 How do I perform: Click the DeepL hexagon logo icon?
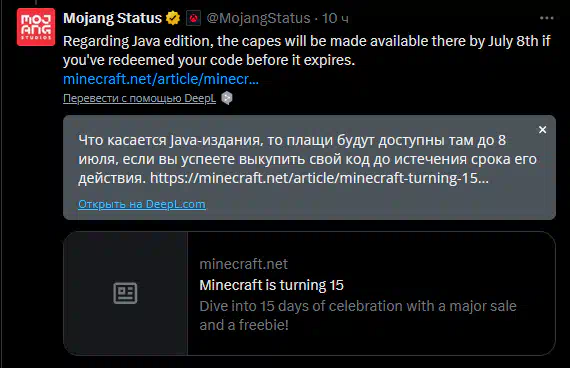pyautogui.click(x=227, y=98)
